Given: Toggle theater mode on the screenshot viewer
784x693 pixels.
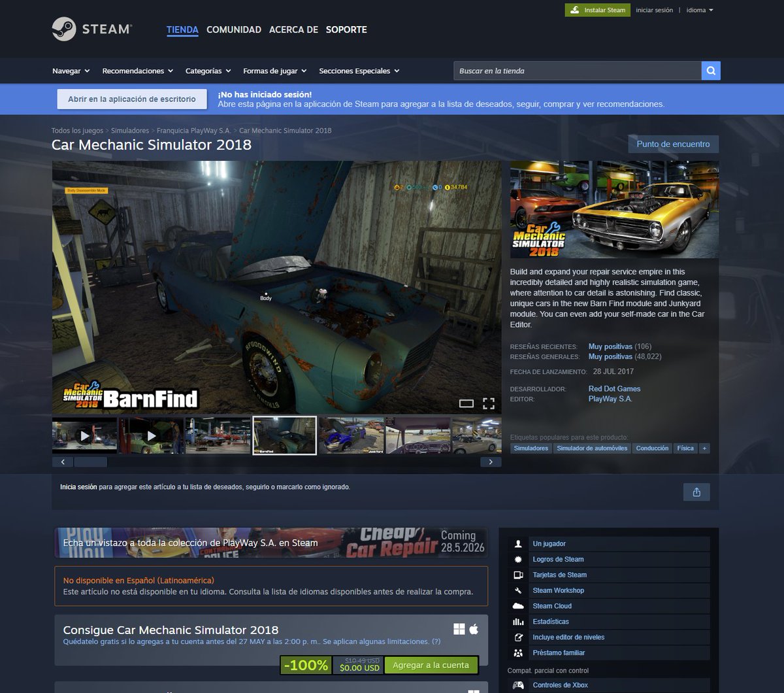Looking at the screenshot, I should (x=466, y=403).
